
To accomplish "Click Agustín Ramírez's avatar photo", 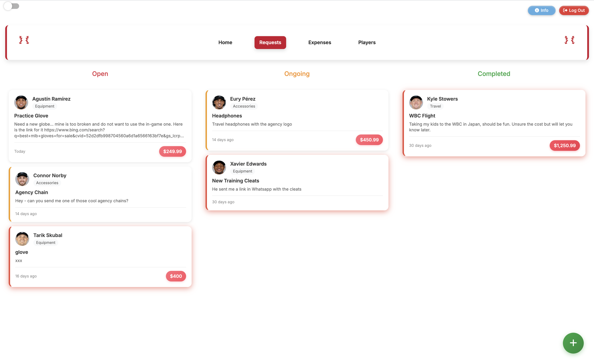I will tap(21, 102).
